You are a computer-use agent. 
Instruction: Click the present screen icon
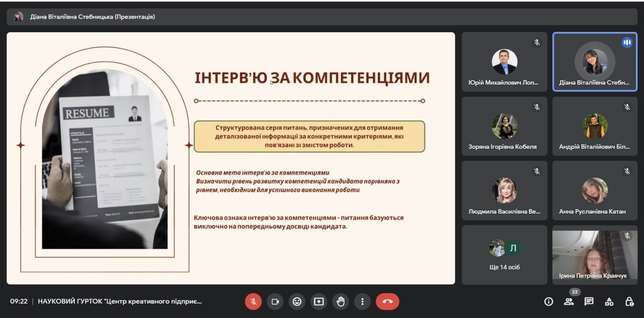click(x=319, y=301)
